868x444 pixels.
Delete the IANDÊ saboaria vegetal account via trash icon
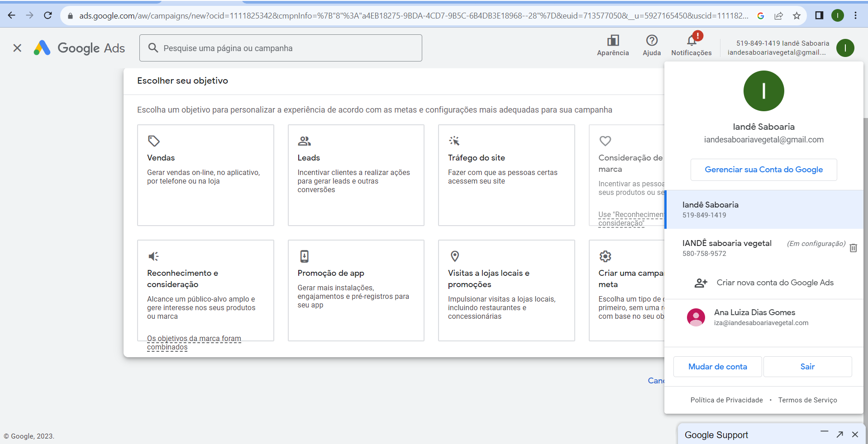[853, 248]
